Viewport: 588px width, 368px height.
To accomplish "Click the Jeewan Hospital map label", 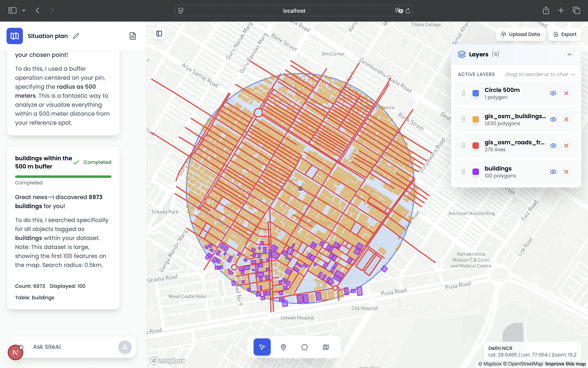I will tap(297, 318).
